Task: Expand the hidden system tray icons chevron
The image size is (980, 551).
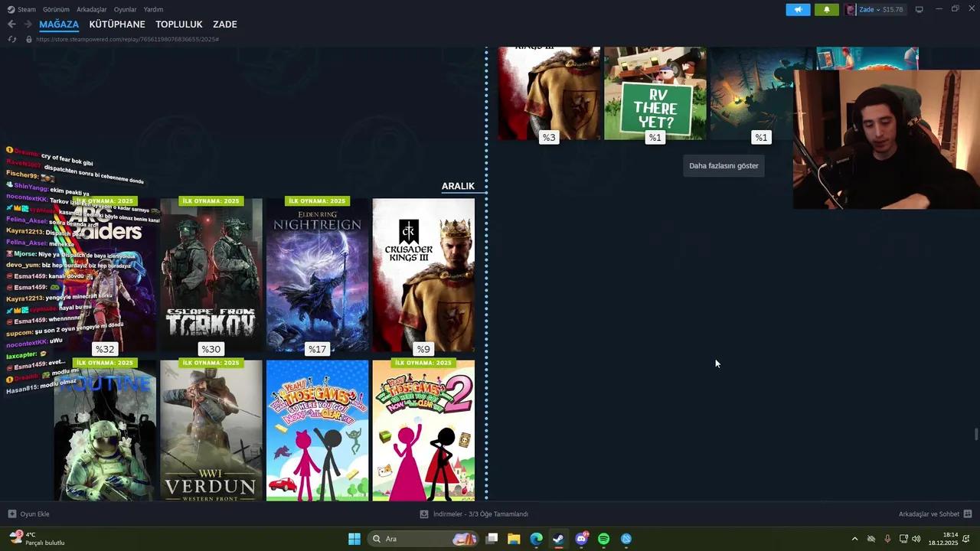Action: click(x=854, y=539)
